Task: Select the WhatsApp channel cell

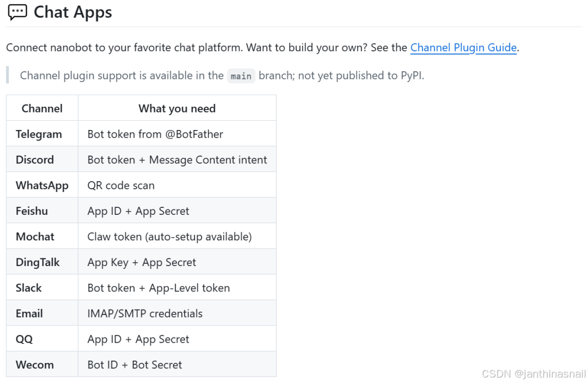Action: click(x=42, y=185)
